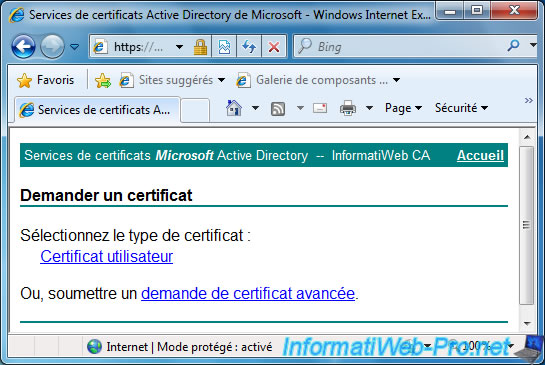The height and width of the screenshot is (365, 545).
Task: Expand the Galerie de composants dropdown arrow
Action: (396, 80)
